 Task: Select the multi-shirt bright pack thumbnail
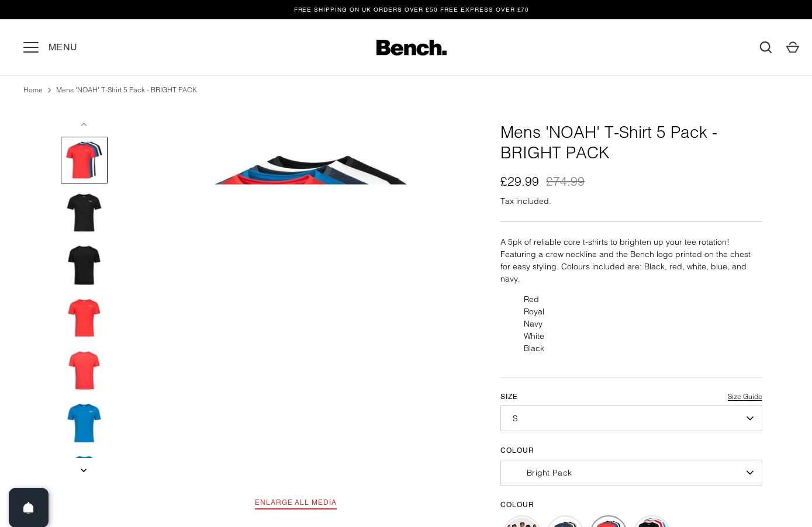[x=84, y=160]
